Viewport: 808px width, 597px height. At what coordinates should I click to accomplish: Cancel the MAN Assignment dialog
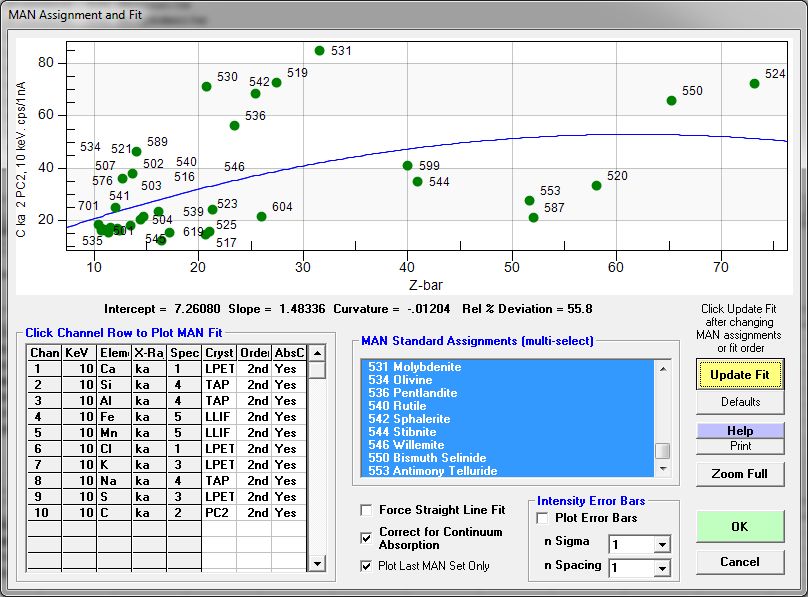point(740,562)
